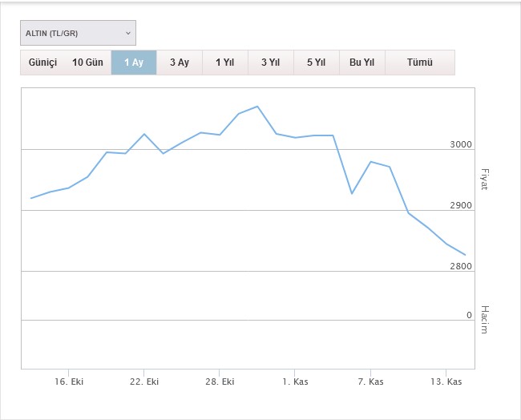Click the Fiyat axis title
This screenshot has height=420, width=521.
click(x=484, y=180)
